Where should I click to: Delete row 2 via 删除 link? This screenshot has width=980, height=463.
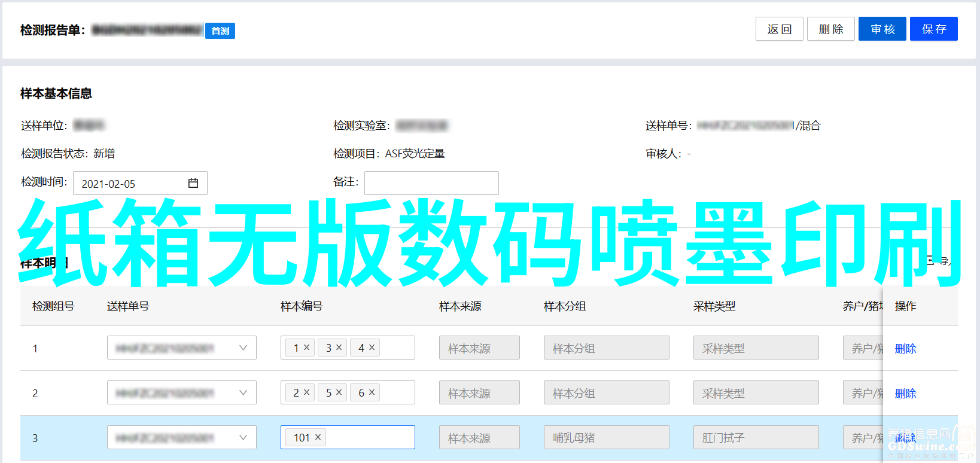click(905, 393)
